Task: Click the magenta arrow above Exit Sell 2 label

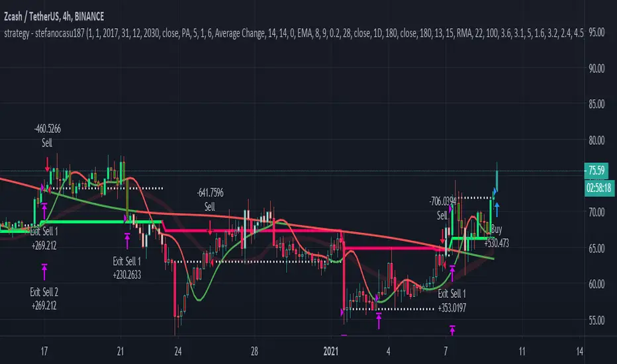Action: point(44,272)
